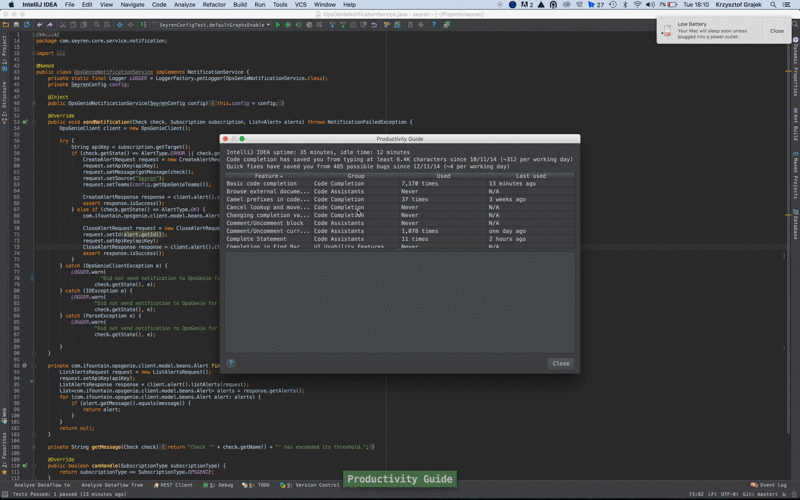Image resolution: width=800 pixels, height=500 pixels.
Task: Select the Complete Statement table row
Action: click(x=399, y=239)
